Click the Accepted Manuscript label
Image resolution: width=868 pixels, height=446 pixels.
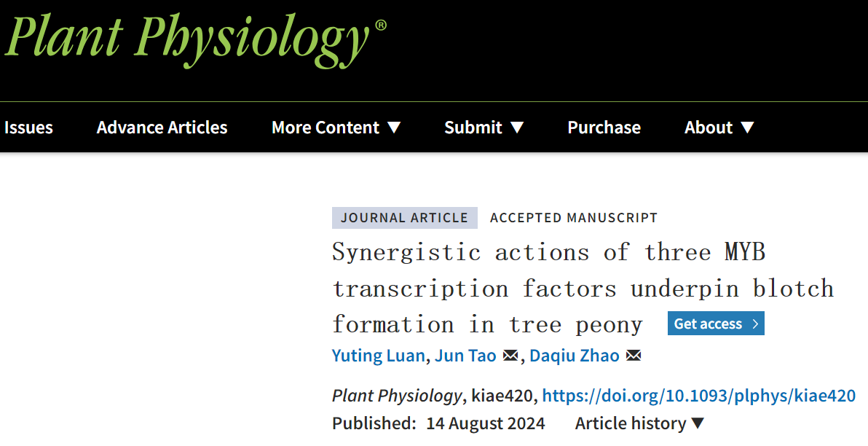574,218
